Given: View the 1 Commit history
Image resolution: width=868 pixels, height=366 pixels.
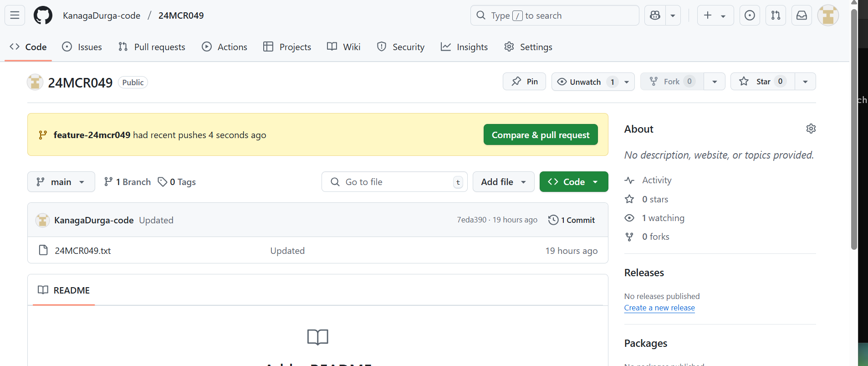Looking at the screenshot, I should pyautogui.click(x=572, y=220).
